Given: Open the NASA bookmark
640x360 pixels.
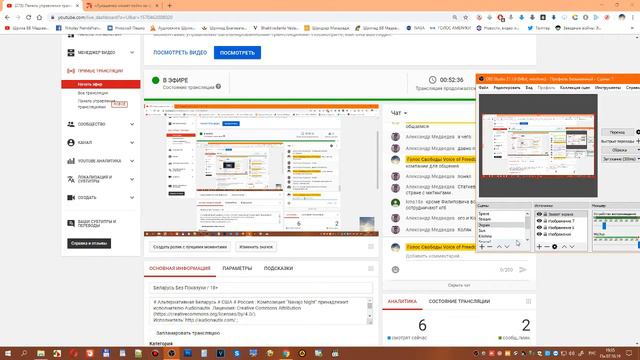Looking at the screenshot, I should coord(415,28).
